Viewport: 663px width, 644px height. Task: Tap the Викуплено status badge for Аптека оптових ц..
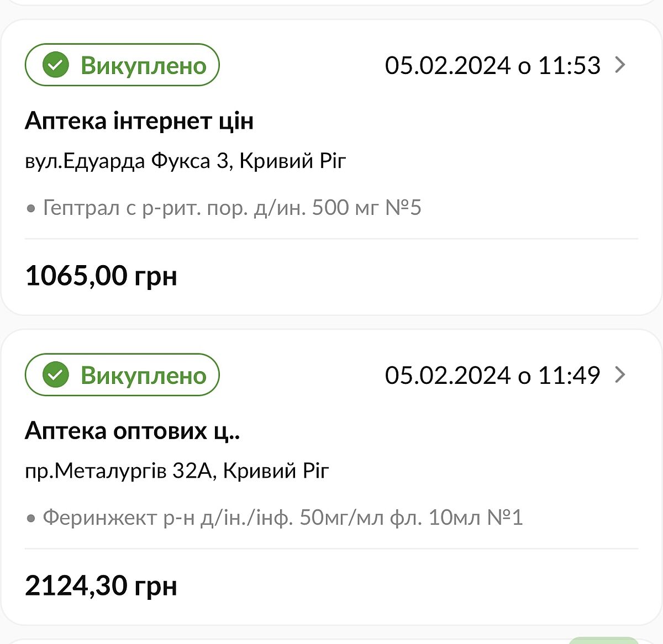pos(122,375)
